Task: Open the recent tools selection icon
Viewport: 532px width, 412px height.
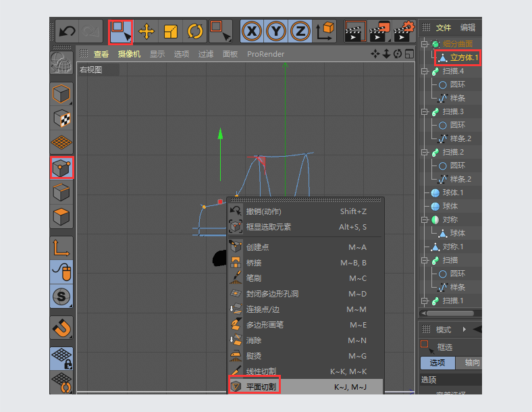Action: click(x=221, y=32)
